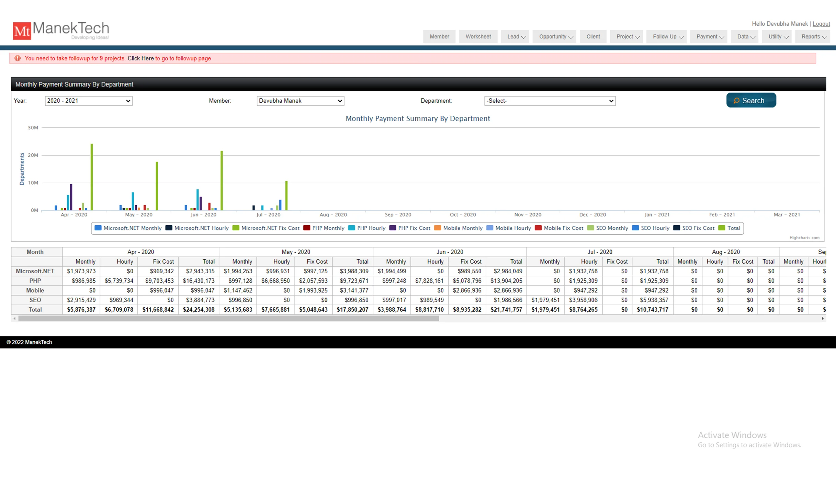The image size is (836, 504).
Task: Click the May - 2020 Total bar in chart
Action: tap(157, 186)
